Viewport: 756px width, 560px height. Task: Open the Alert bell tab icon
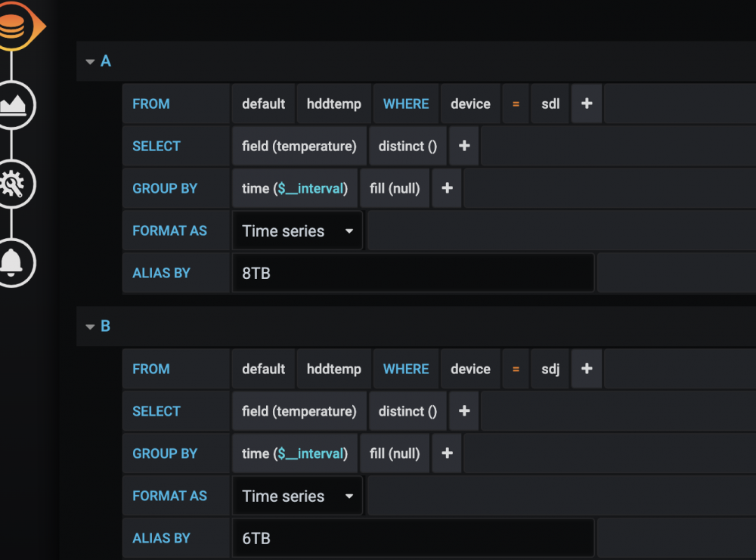click(14, 263)
